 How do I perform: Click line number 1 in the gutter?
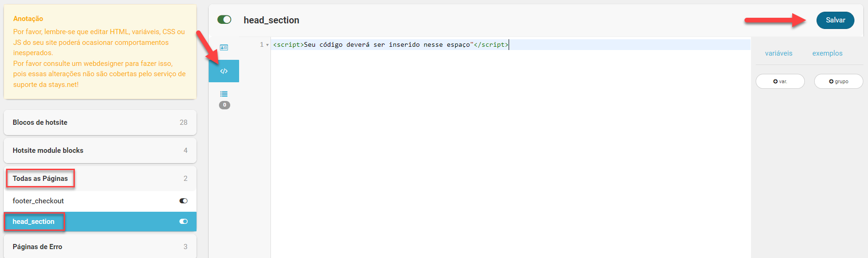click(262, 45)
